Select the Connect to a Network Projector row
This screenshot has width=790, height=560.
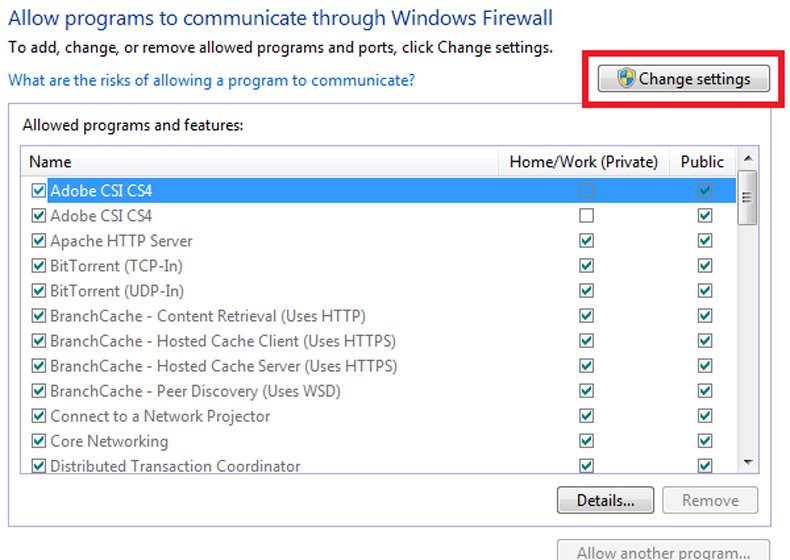point(160,416)
